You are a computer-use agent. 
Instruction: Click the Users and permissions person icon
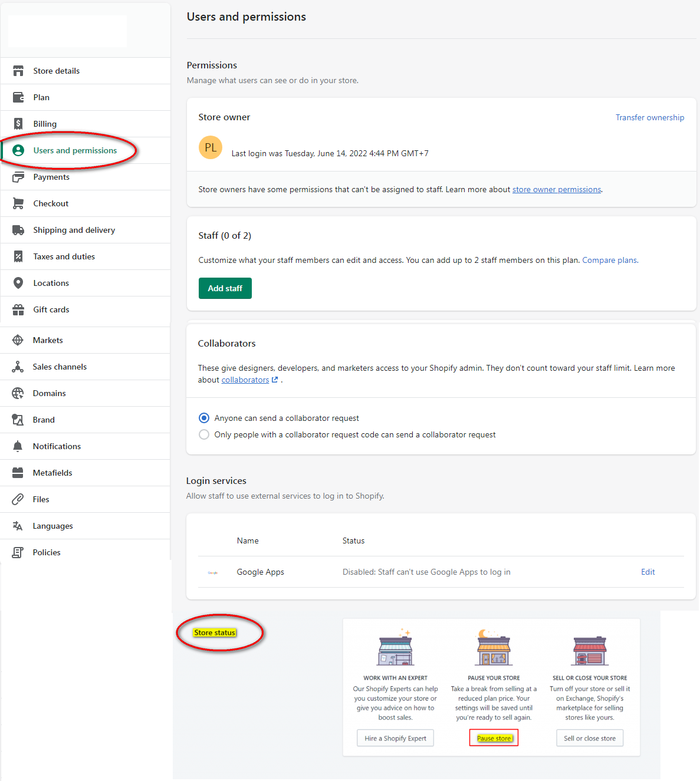[18, 150]
